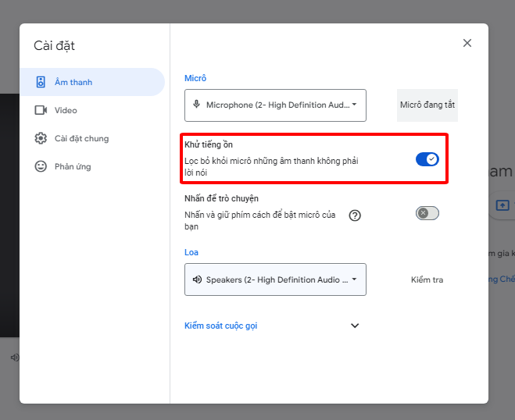Click the partially hidden blue link at right

[500, 279]
